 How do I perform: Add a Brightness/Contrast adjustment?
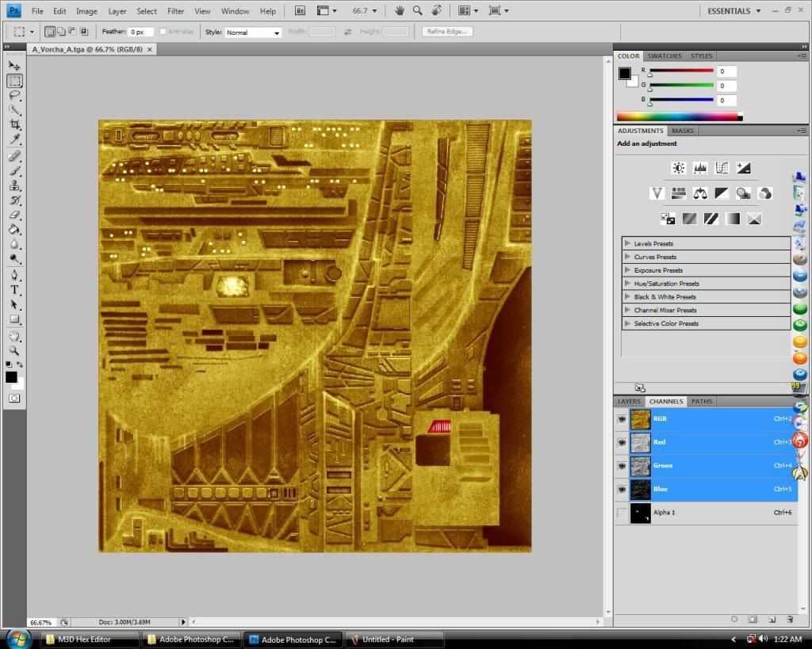(679, 168)
